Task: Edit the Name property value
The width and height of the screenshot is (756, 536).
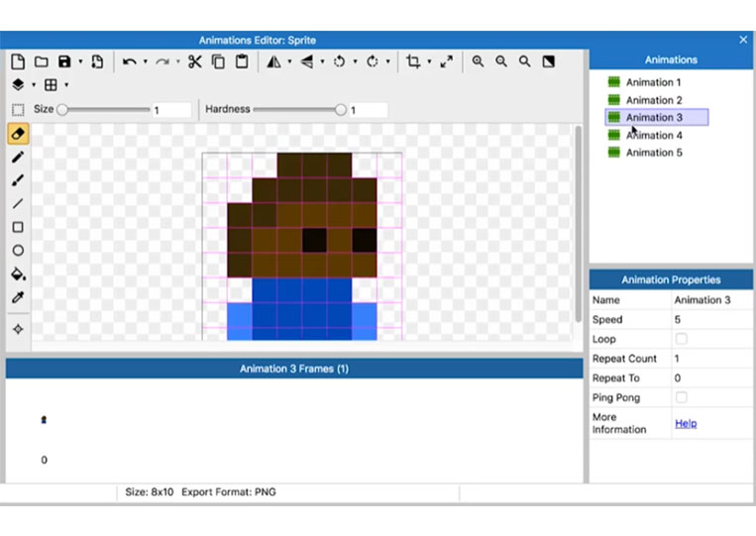Action: pyautogui.click(x=711, y=300)
